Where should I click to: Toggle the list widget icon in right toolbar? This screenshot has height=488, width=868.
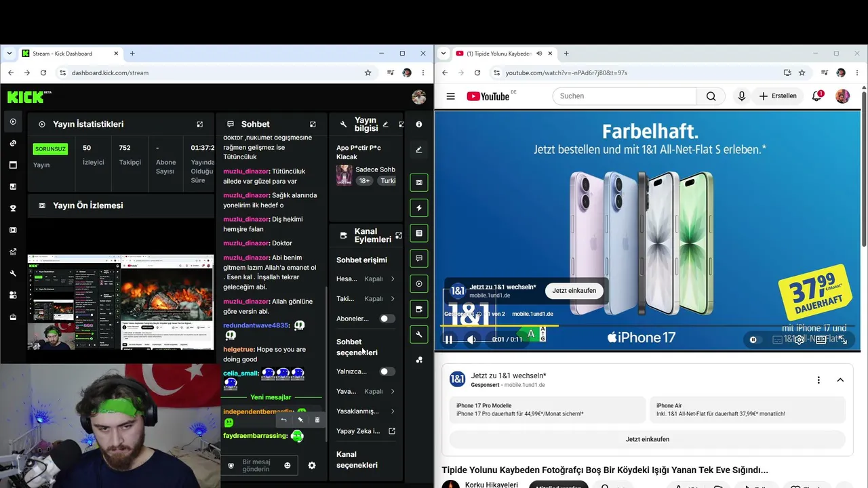pos(419,233)
